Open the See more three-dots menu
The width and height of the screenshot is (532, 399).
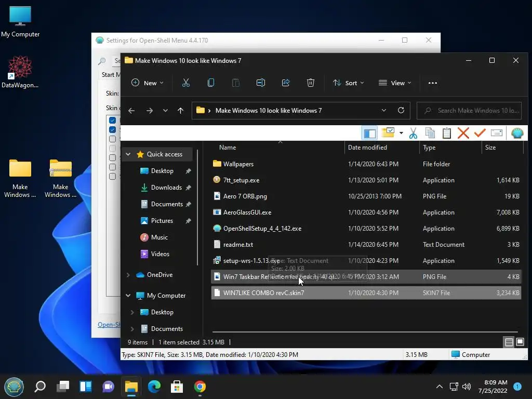[433, 83]
